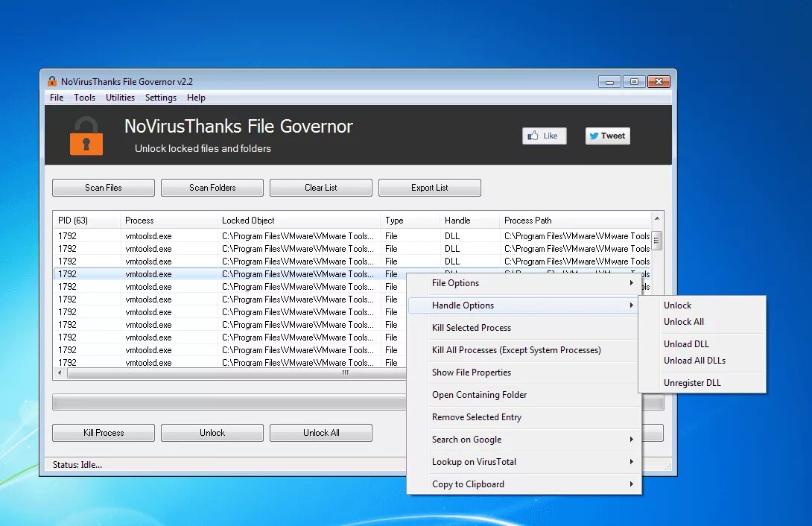This screenshot has width=812, height=526.
Task: Sort by the Locked Object column header
Action: point(299,220)
